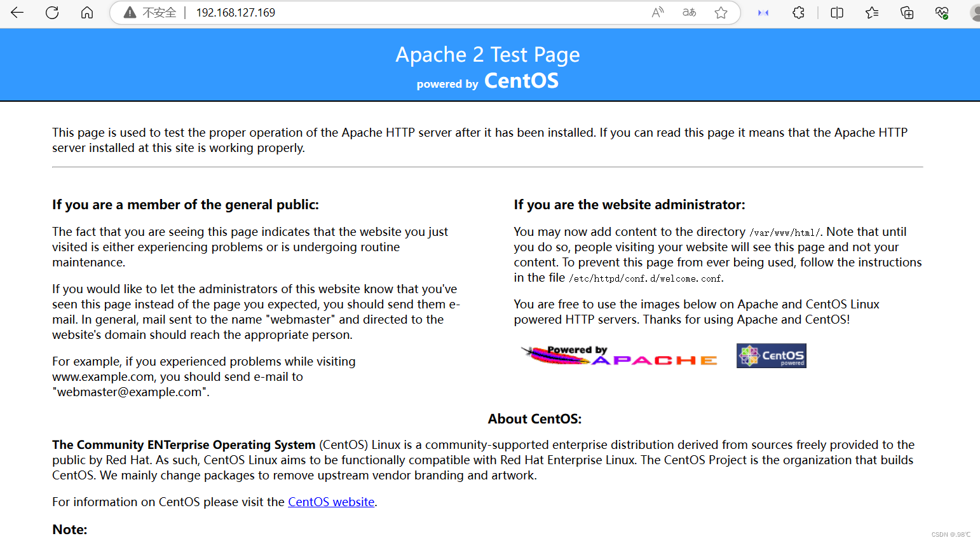Go back with the browser back arrow
The width and height of the screenshot is (980, 543).
17,13
